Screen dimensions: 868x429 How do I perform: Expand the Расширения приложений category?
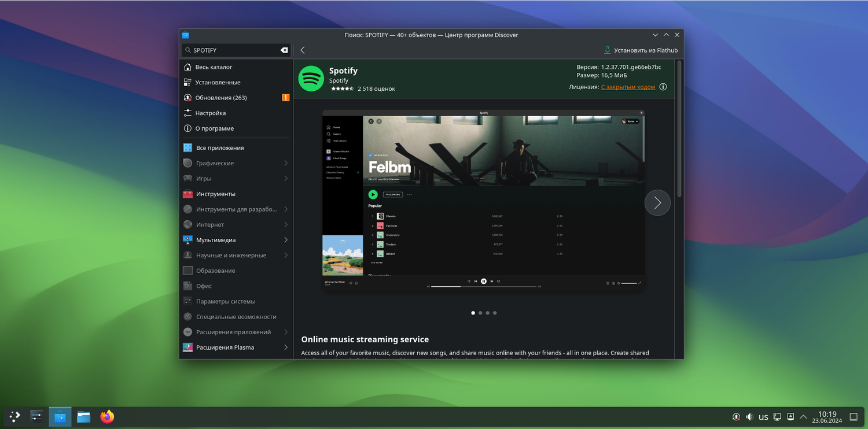(286, 332)
